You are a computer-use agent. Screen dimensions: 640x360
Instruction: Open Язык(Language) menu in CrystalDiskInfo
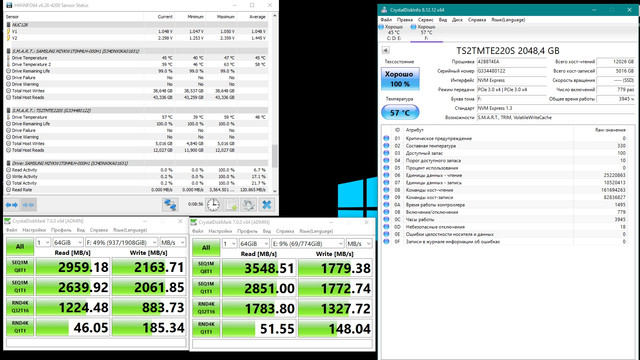pos(508,20)
